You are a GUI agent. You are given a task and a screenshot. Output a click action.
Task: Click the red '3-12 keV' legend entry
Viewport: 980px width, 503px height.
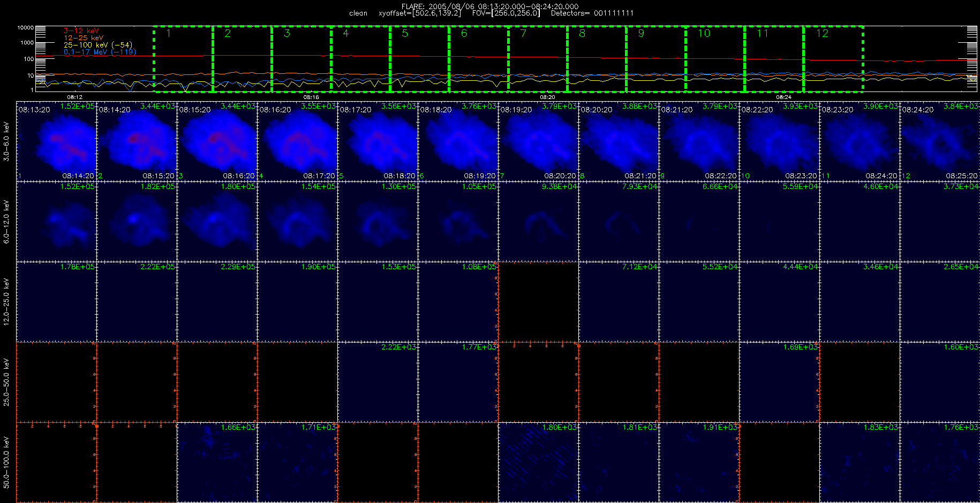(81, 31)
